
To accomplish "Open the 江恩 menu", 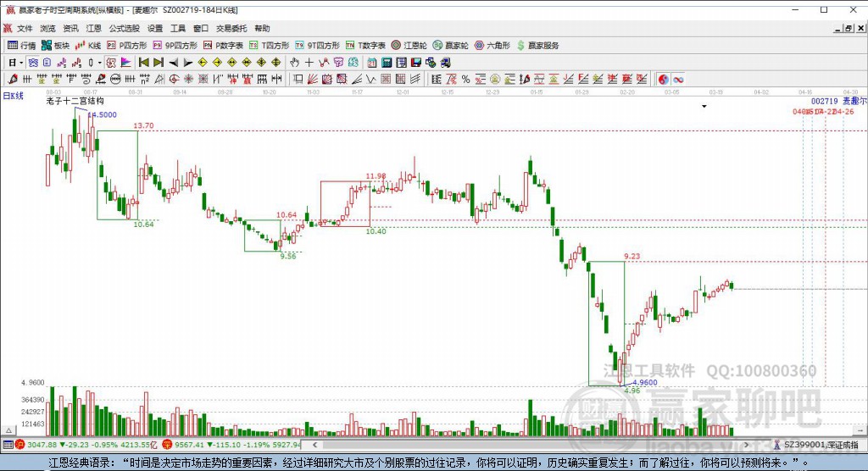I will [93, 28].
